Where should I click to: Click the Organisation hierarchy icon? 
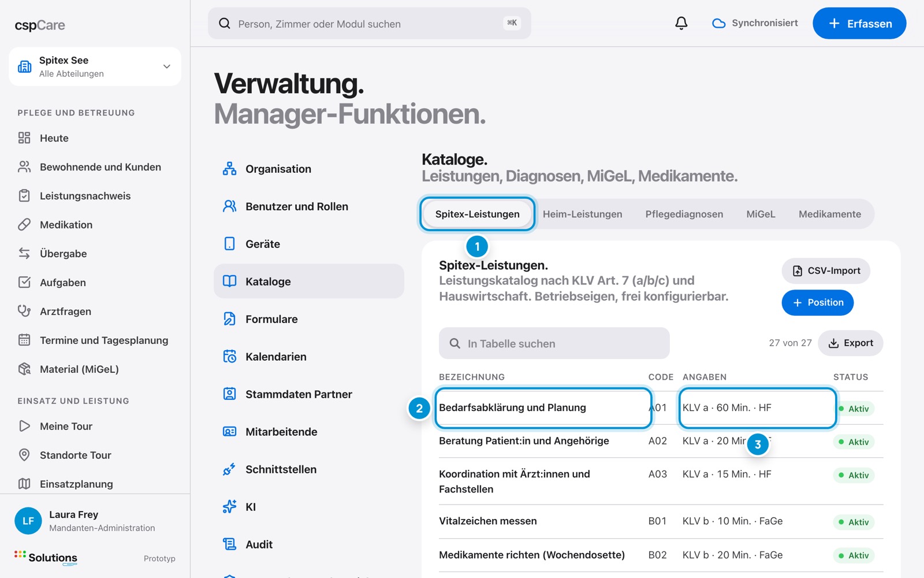tap(229, 169)
